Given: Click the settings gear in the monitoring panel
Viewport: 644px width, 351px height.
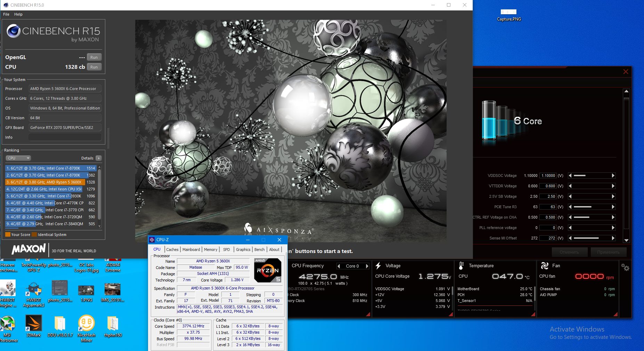Looking at the screenshot, I should pos(625,267).
